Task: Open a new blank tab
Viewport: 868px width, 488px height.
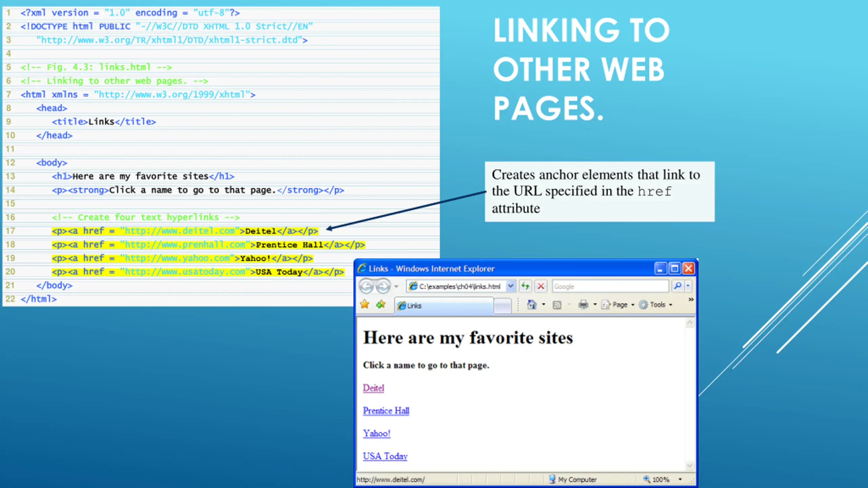Action: pyautogui.click(x=502, y=306)
